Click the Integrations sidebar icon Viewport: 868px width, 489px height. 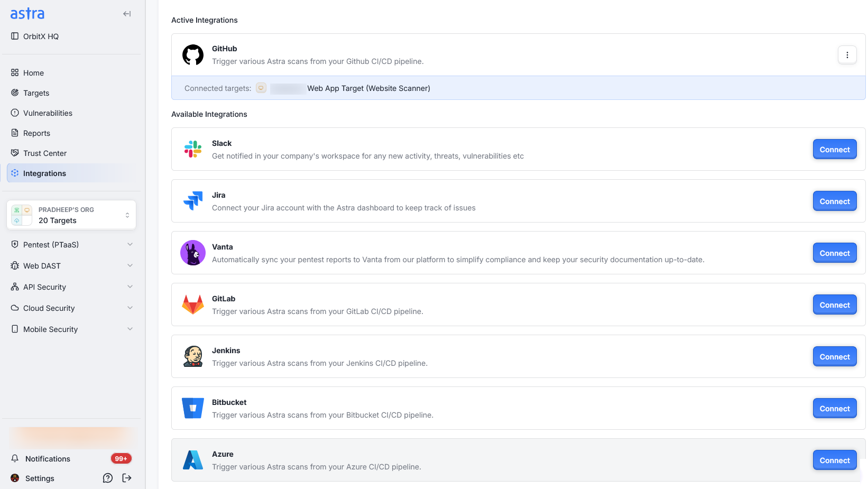pos(15,173)
